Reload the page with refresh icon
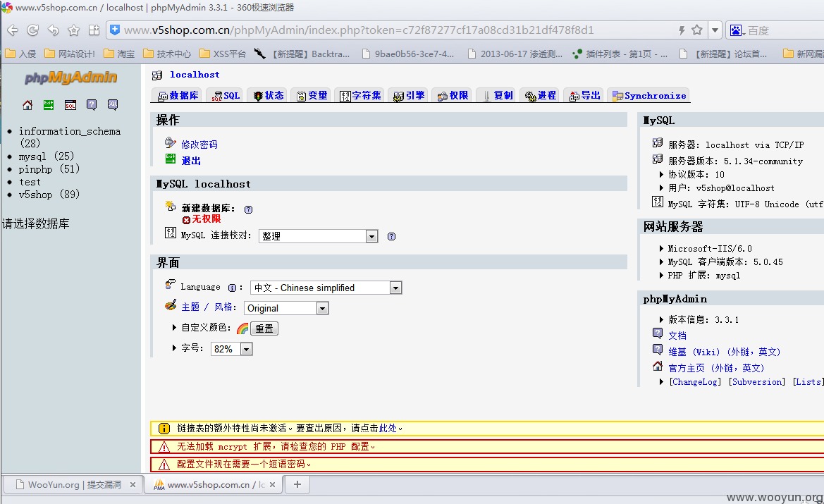This screenshot has width=824, height=504. pyautogui.click(x=32, y=30)
